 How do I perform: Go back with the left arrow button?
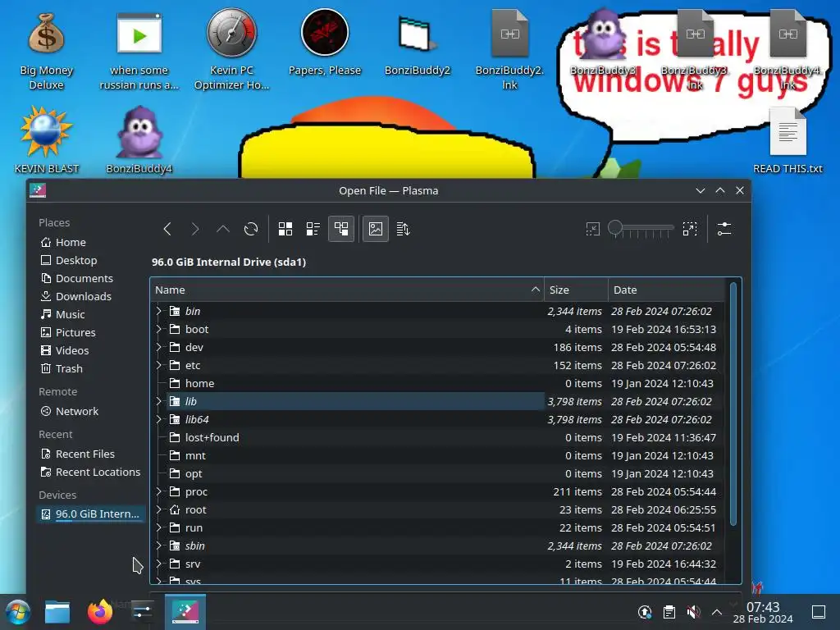pos(167,230)
